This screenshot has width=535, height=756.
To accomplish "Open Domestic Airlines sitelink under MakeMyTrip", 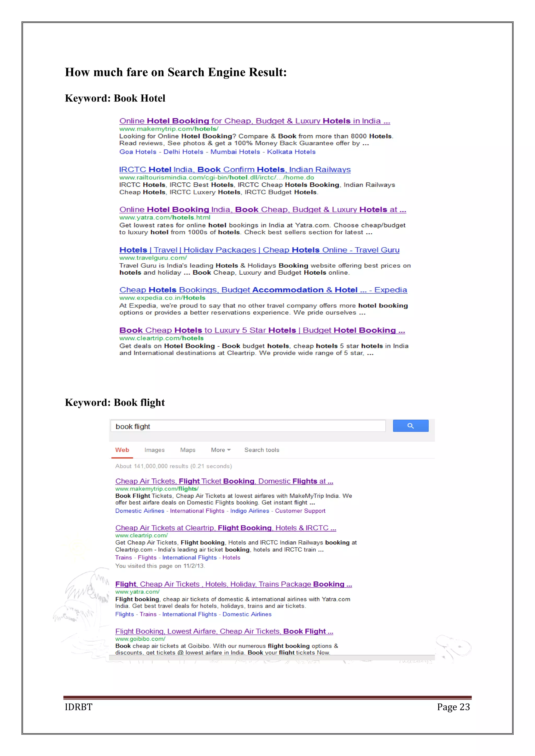I will point(140,511).
